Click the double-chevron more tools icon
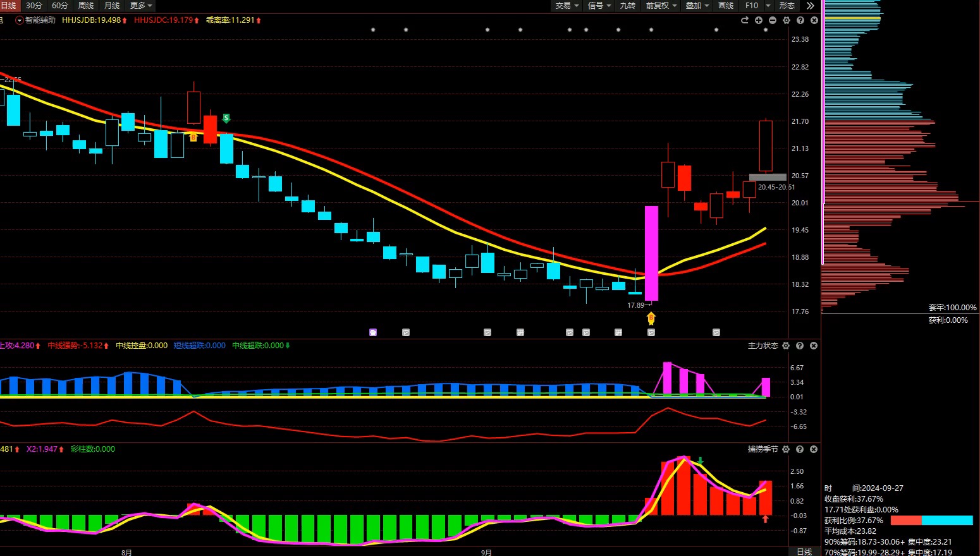This screenshot has height=556, width=980. tap(811, 5)
